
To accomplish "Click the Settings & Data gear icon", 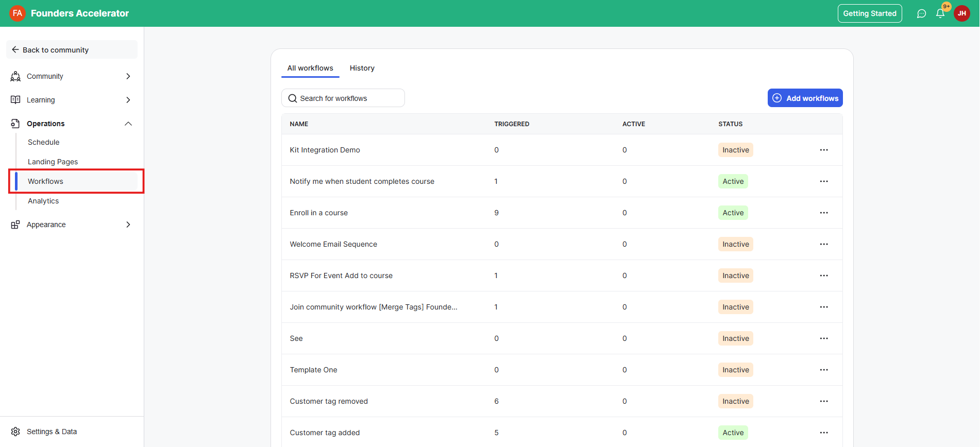I will click(x=15, y=432).
